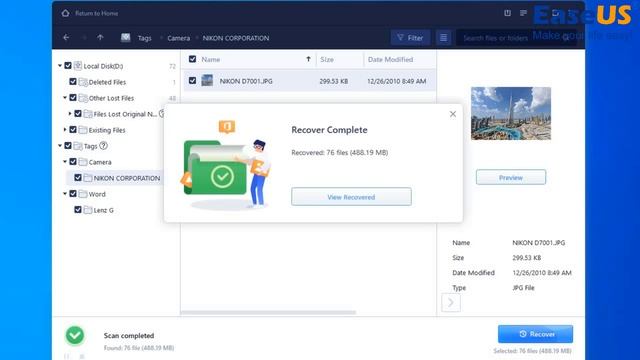This screenshot has height=360, width=640.
Task: Click the Recover button
Action: pos(536,334)
